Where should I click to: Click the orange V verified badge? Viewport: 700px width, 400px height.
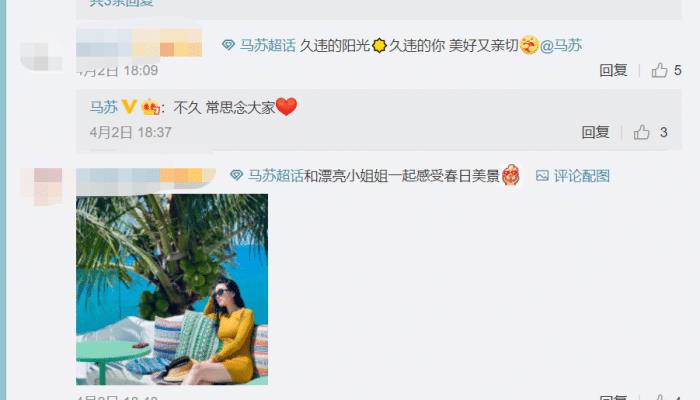129,107
